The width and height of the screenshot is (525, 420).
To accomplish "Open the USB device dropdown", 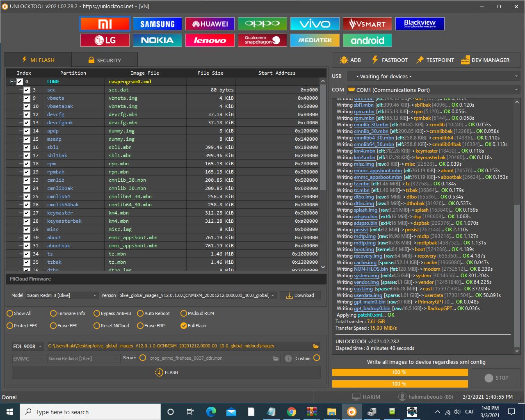I will (x=434, y=76).
